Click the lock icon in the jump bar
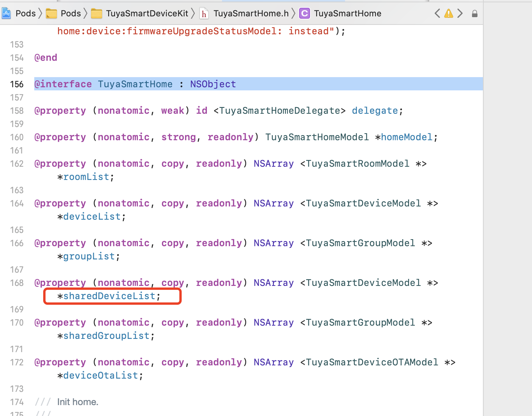The height and width of the screenshot is (416, 532). coord(474,14)
